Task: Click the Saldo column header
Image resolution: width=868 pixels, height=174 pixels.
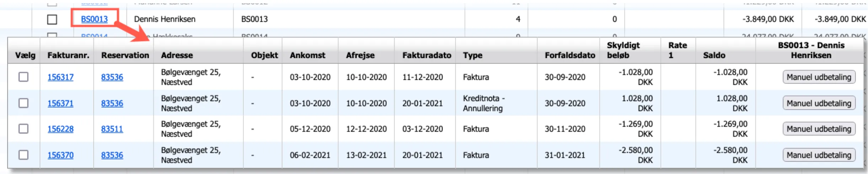Action: click(714, 55)
